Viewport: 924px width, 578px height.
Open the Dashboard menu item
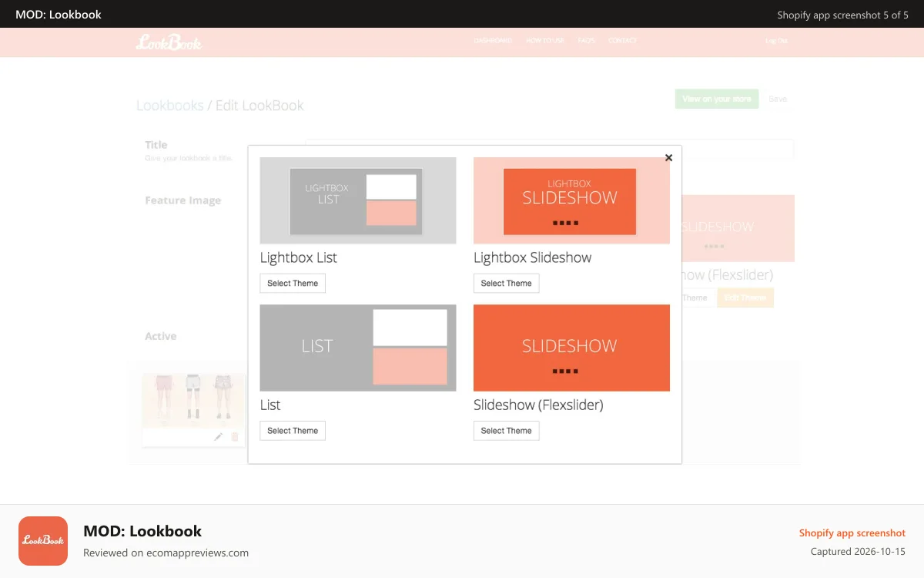[493, 41]
